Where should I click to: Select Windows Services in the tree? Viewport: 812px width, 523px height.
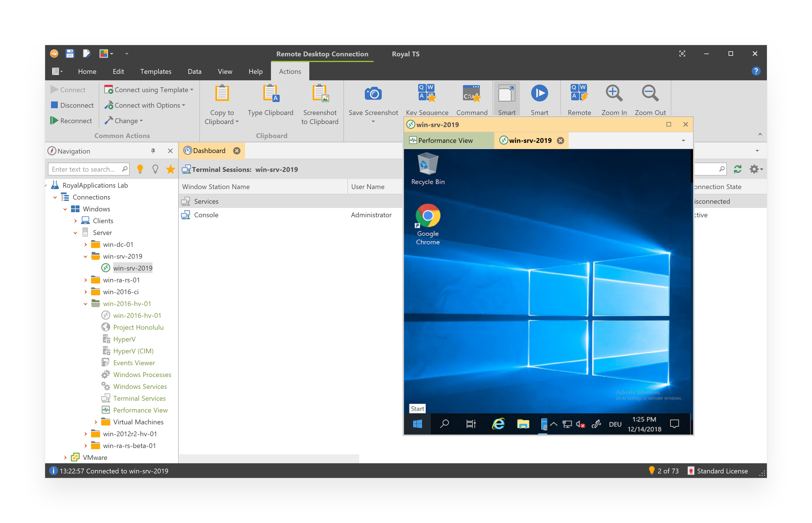(140, 387)
